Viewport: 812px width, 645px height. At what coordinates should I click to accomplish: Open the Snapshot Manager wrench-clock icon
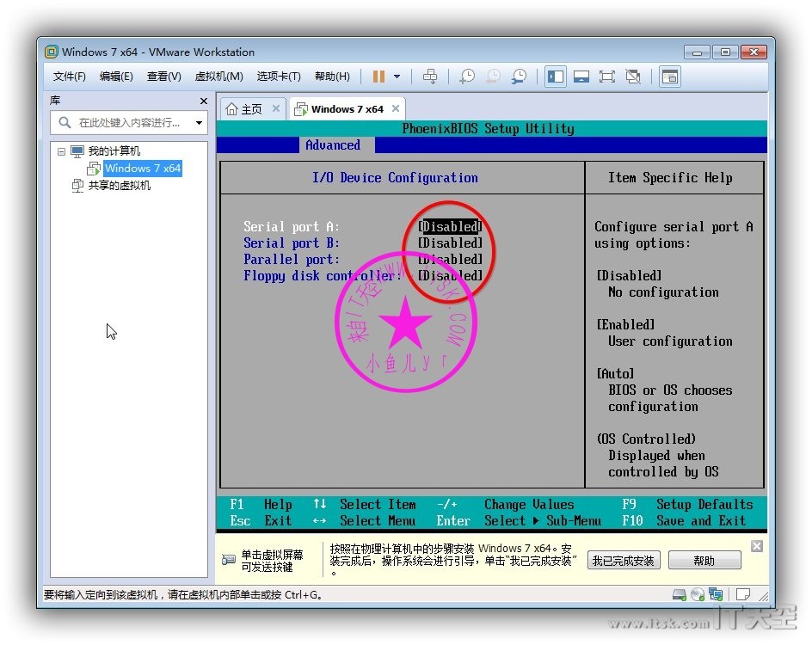tap(519, 77)
